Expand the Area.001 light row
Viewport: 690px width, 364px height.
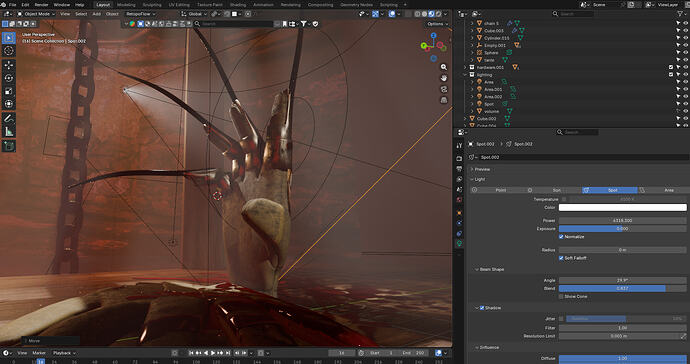coord(473,89)
